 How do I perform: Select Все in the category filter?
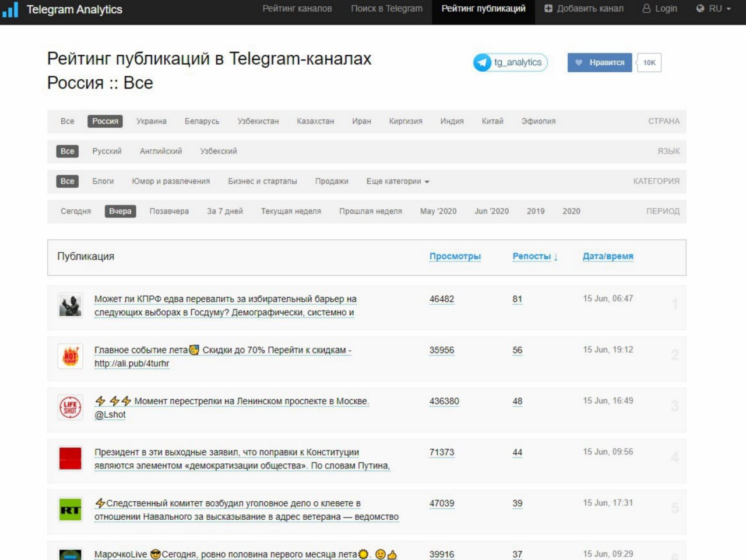click(x=68, y=181)
